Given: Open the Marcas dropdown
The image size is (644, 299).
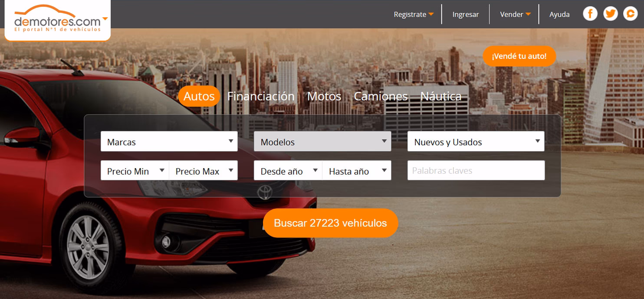Looking at the screenshot, I should tap(169, 142).
